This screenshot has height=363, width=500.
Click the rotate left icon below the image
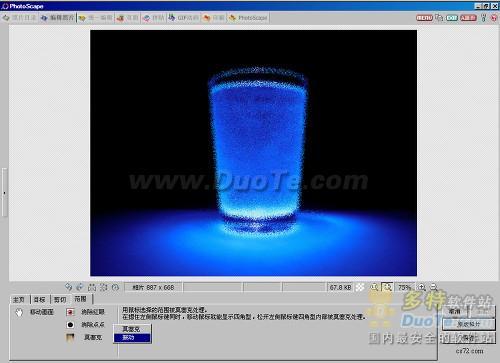click(x=69, y=287)
